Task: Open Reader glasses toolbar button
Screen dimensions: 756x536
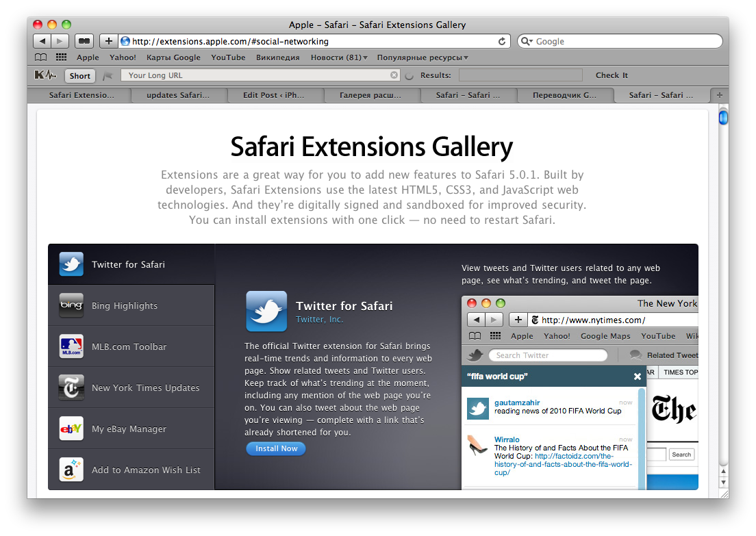Action: 84,42
